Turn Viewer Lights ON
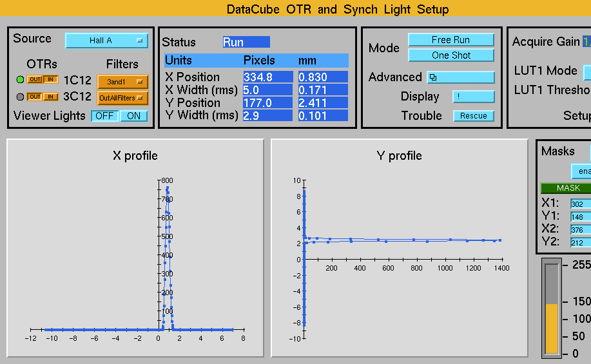 coord(133,116)
